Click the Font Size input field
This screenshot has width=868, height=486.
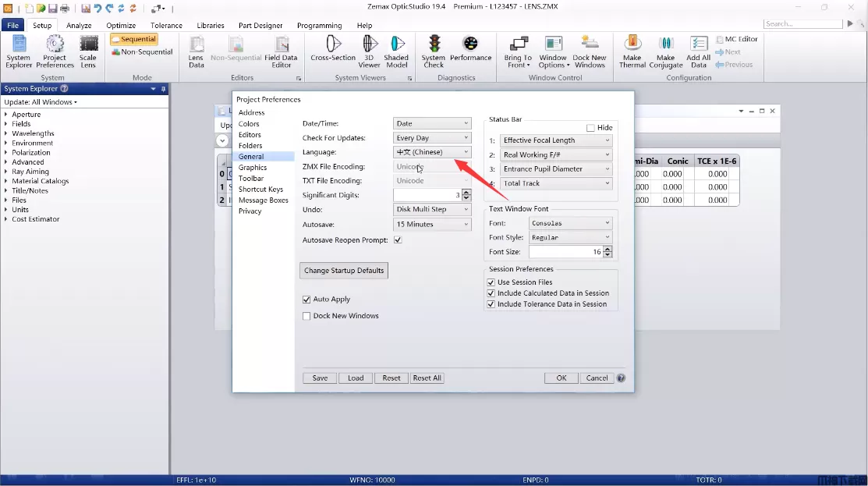pos(565,252)
